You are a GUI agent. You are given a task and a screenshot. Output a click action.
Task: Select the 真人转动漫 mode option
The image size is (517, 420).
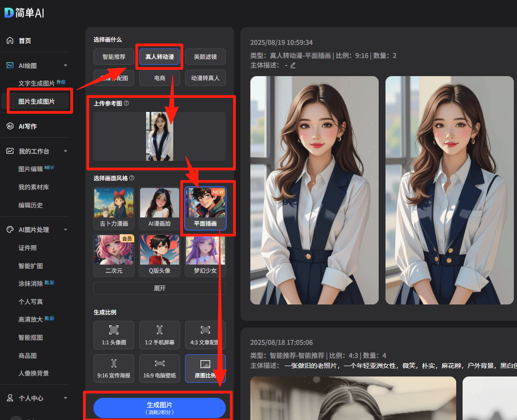pyautogui.click(x=160, y=57)
